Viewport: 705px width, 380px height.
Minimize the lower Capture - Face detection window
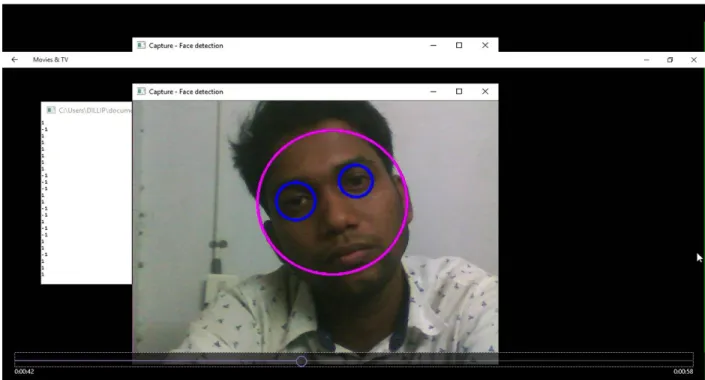click(433, 91)
